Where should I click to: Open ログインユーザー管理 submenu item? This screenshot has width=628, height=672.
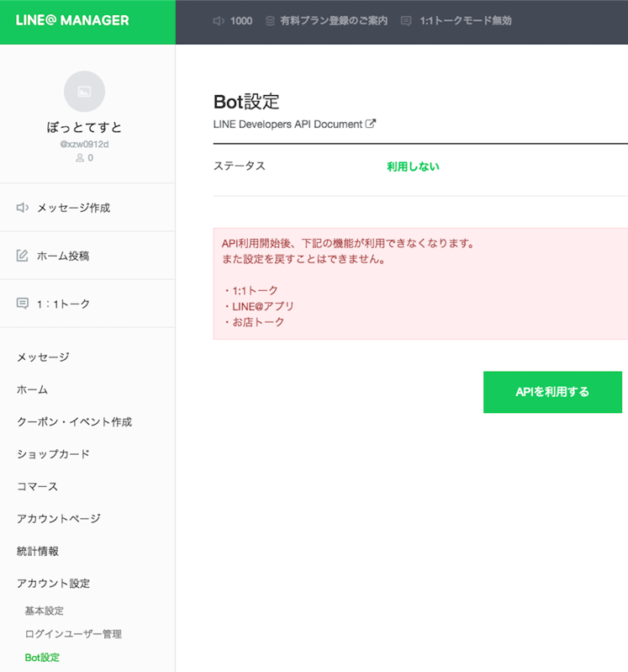coord(73,634)
